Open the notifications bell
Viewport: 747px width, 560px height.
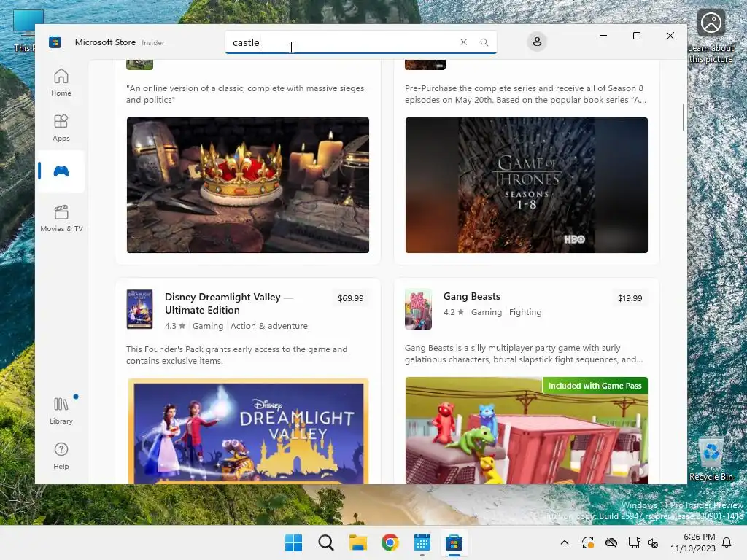(x=727, y=542)
